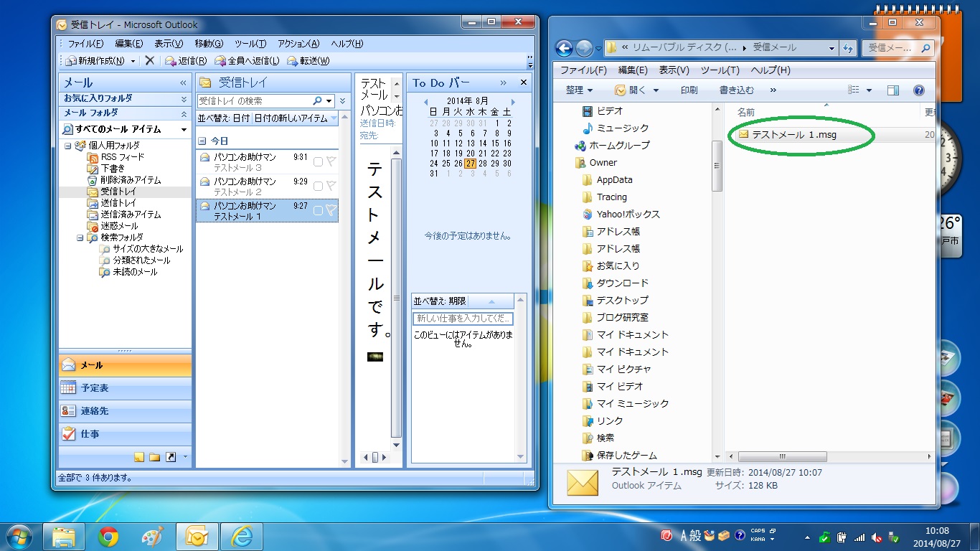This screenshot has height=551, width=980.
Task: Click the Explorer help question icon
Action: pos(918,90)
